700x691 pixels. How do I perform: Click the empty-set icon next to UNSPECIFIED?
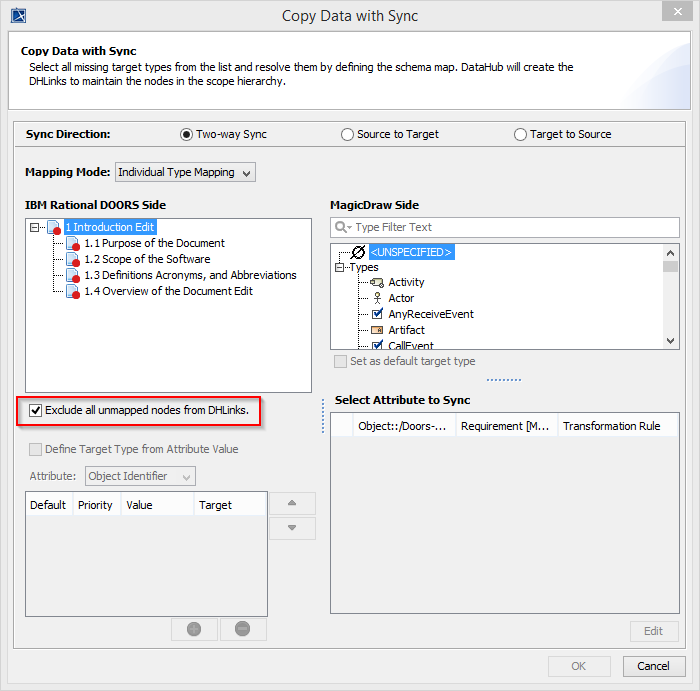tap(358, 252)
